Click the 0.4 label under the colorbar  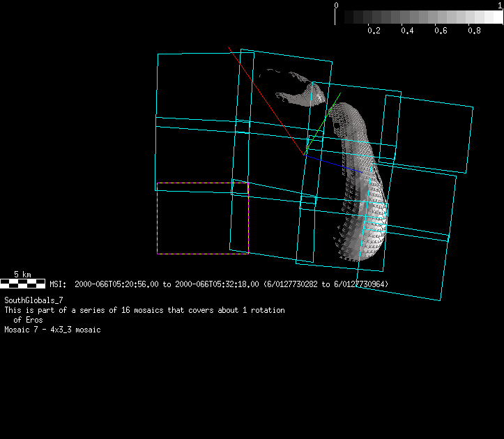(x=408, y=31)
